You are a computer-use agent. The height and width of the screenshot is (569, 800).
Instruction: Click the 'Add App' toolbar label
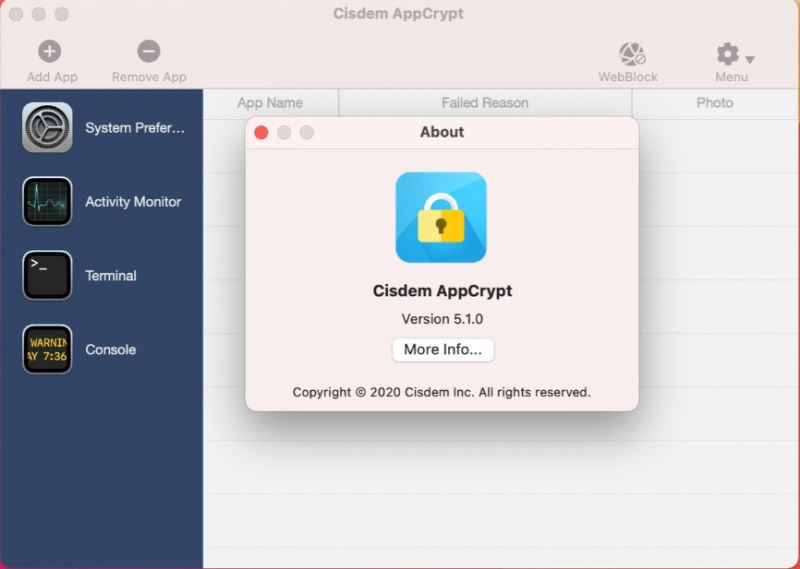pyautogui.click(x=52, y=77)
